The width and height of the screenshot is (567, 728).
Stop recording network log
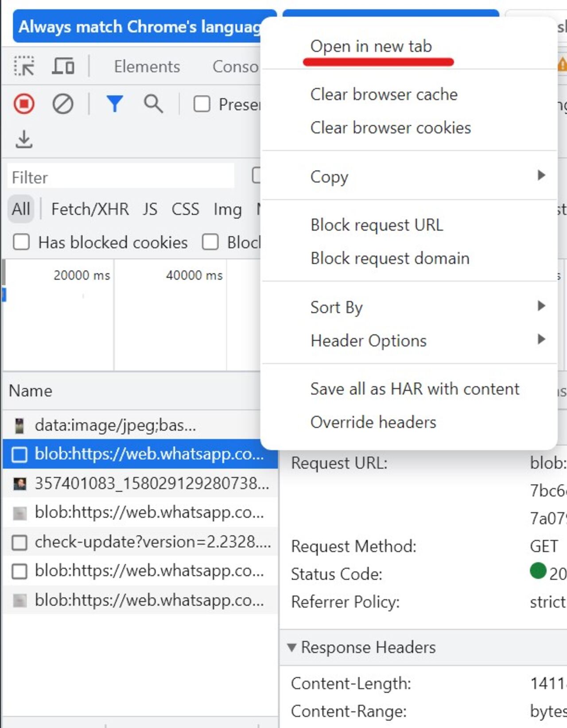tap(24, 105)
